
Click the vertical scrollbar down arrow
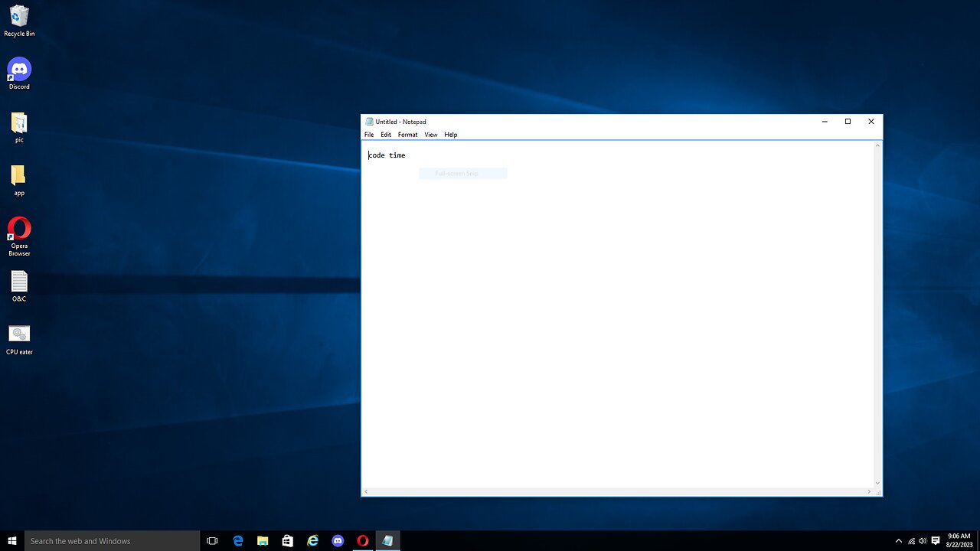tap(877, 483)
